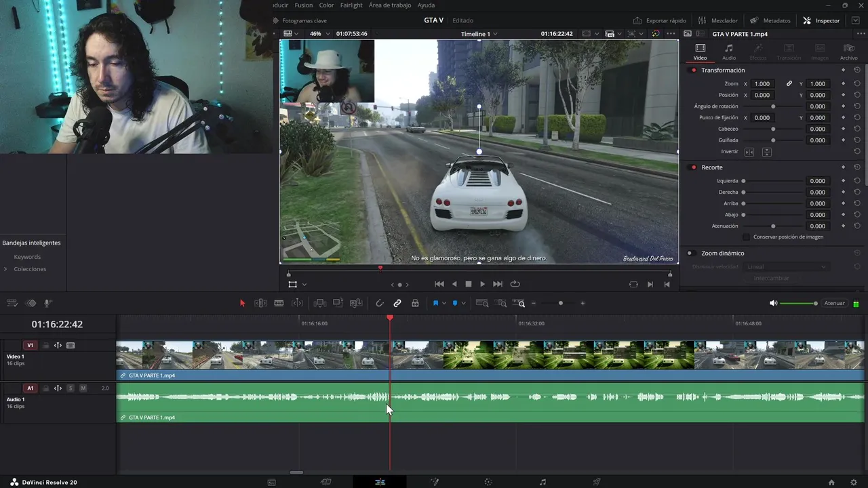The image size is (868, 488).
Task: Mute audio via speaker icon
Action: click(x=773, y=303)
